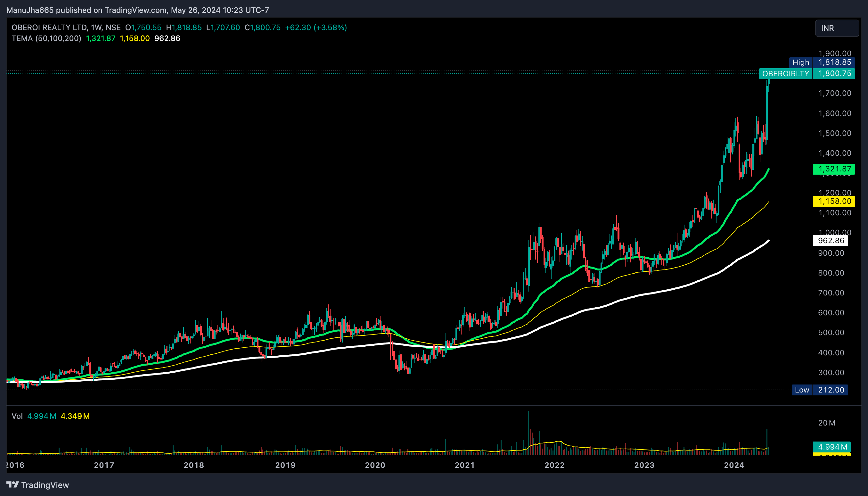This screenshot has width=868, height=496.
Task: Select the green TEMA value 1,321.87 in legend
Action: pos(101,38)
